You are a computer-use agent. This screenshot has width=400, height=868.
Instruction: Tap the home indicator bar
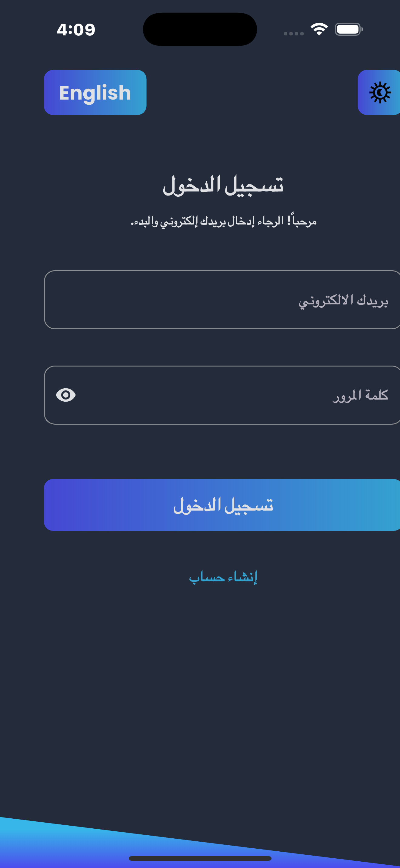pos(200,858)
